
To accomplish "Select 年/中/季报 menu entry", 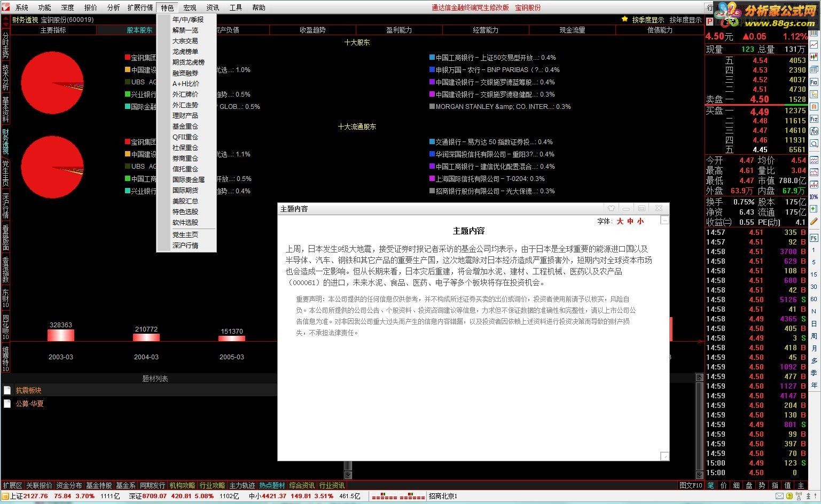I will [x=188, y=19].
